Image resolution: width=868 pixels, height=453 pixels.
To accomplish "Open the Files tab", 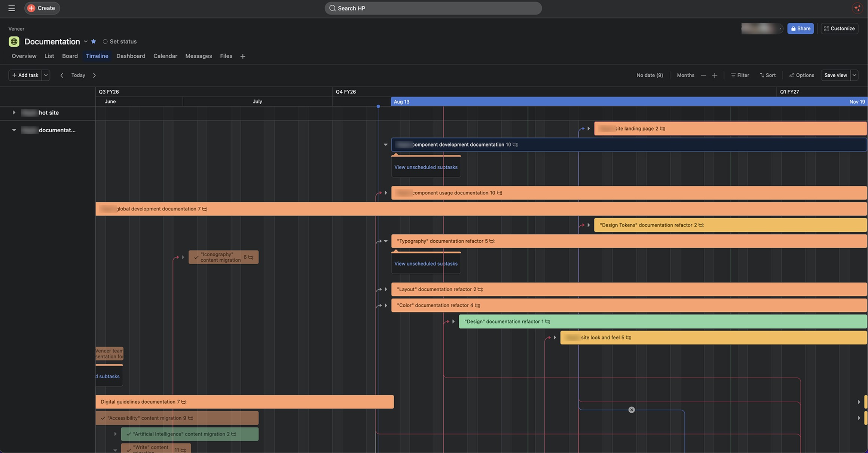I will (x=226, y=56).
